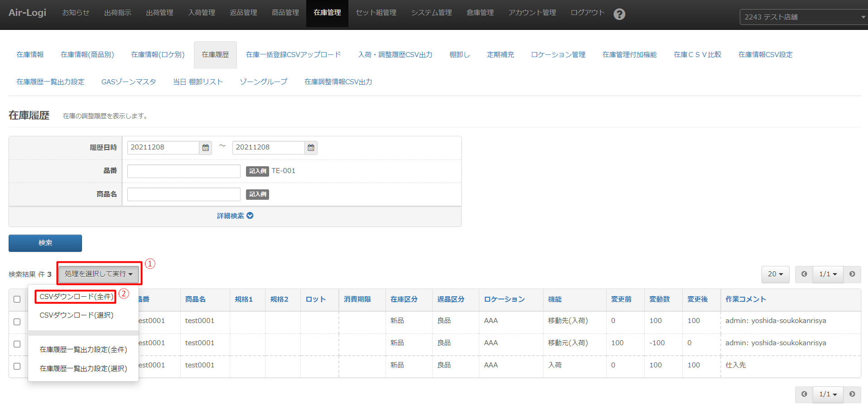The height and width of the screenshot is (405, 868).
Task: Open the start date calendar picker
Action: tap(206, 148)
